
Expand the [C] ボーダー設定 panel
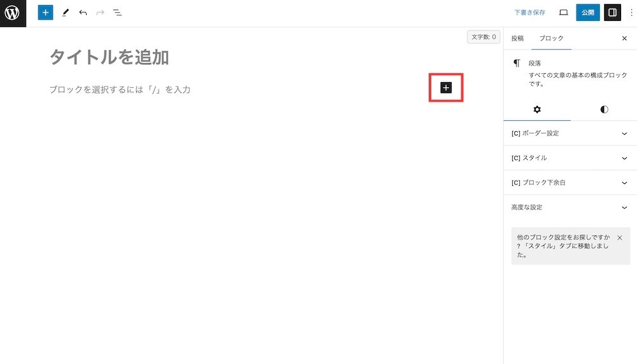570,134
